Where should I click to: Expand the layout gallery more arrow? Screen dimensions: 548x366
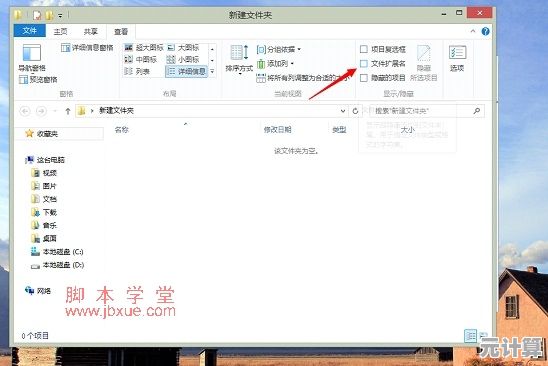212,71
